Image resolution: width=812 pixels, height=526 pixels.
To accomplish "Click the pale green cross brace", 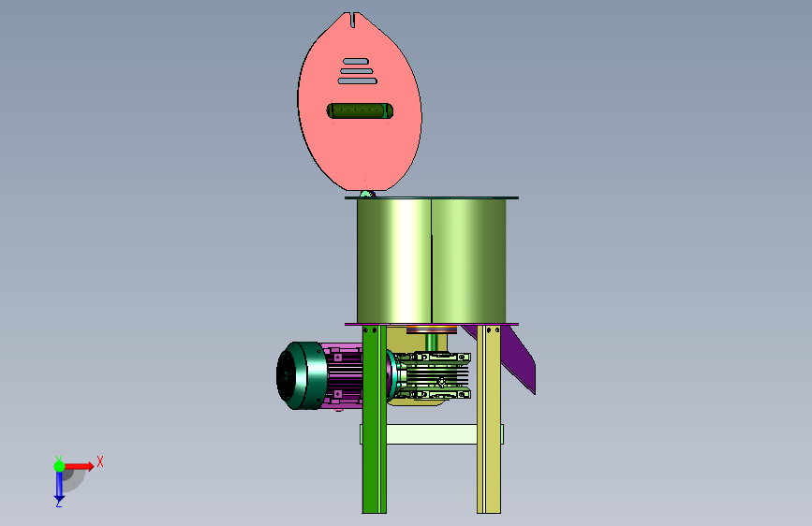I will [432, 434].
